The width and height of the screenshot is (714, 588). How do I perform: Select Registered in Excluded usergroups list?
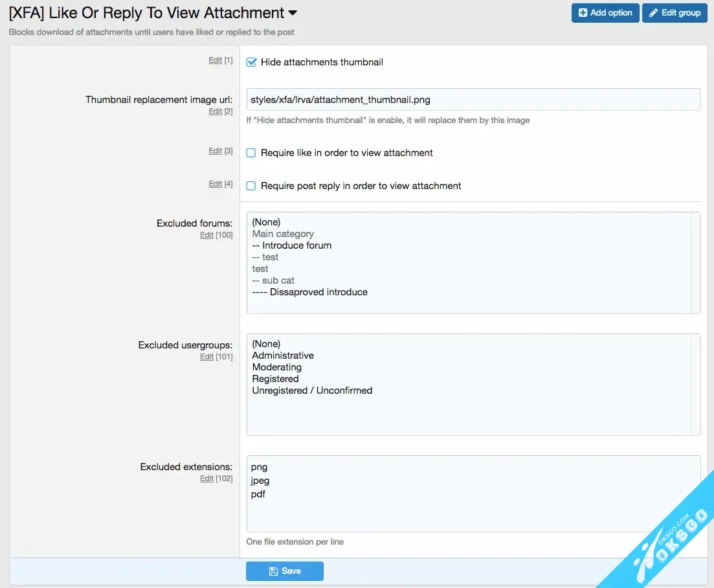tap(275, 379)
